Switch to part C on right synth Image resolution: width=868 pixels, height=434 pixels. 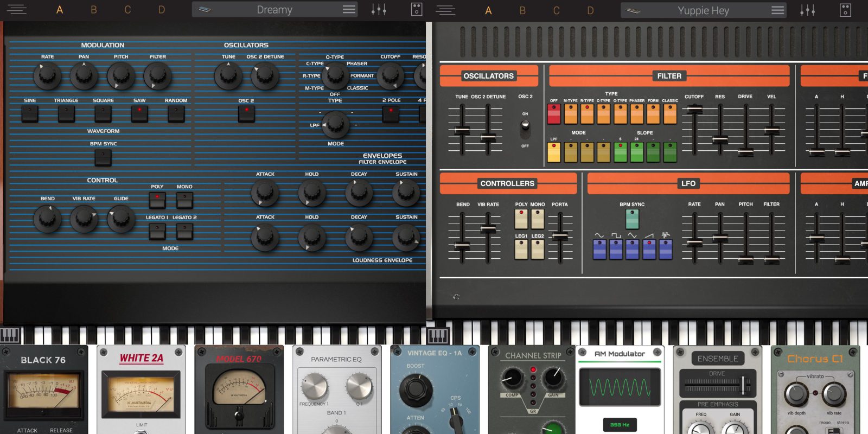click(556, 10)
